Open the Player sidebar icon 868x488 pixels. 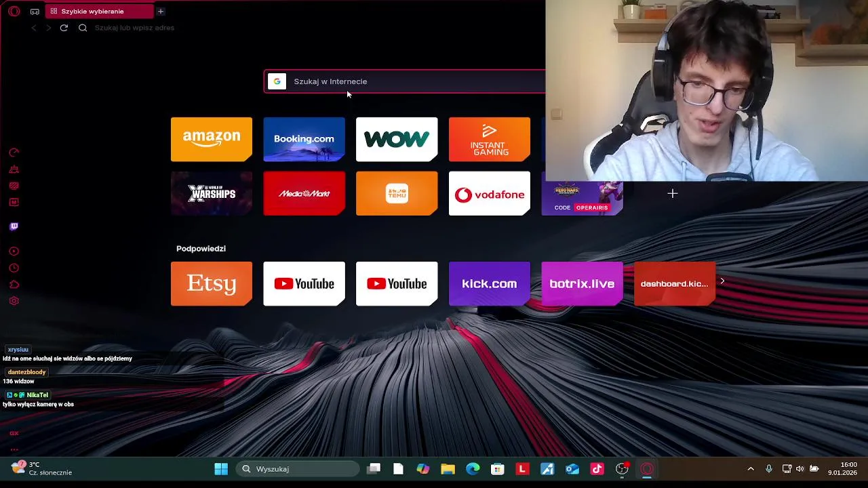(14, 251)
